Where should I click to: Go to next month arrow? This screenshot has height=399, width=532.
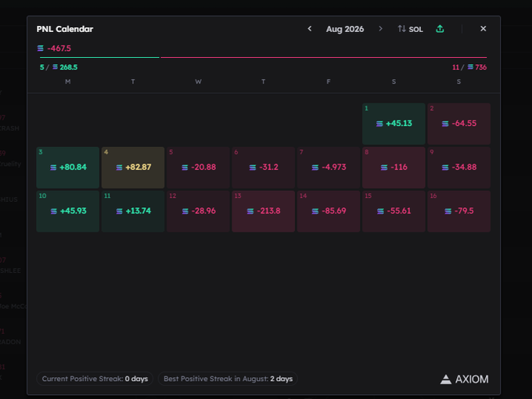point(380,29)
